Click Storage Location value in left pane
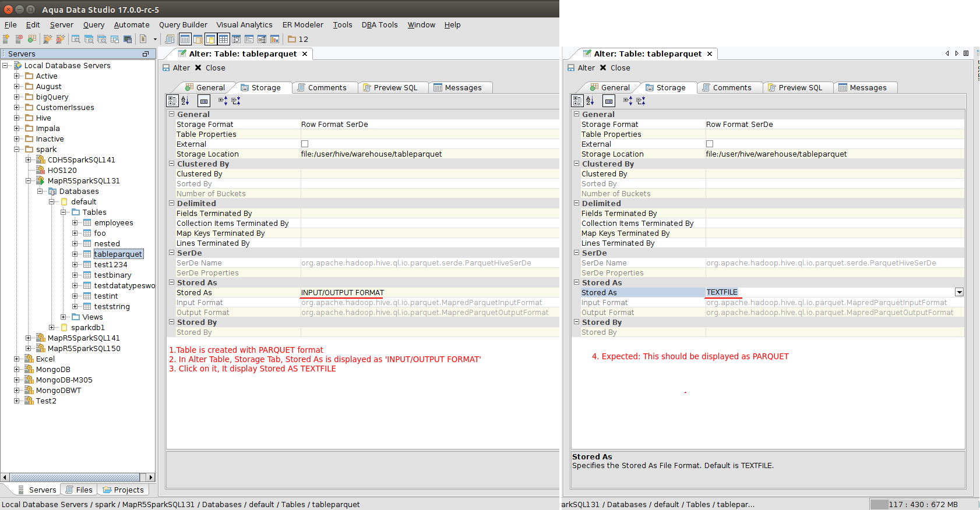The width and height of the screenshot is (980, 510). pos(371,154)
